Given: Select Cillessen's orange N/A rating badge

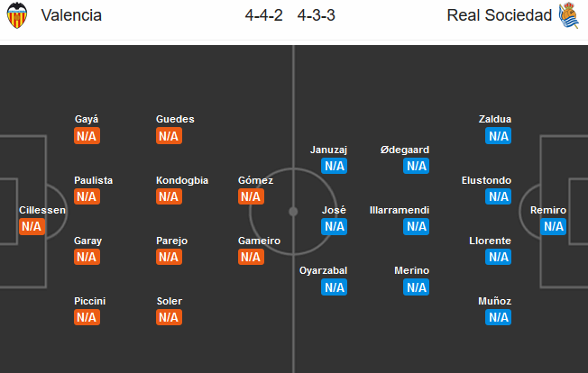Looking at the screenshot, I should coord(32,226).
